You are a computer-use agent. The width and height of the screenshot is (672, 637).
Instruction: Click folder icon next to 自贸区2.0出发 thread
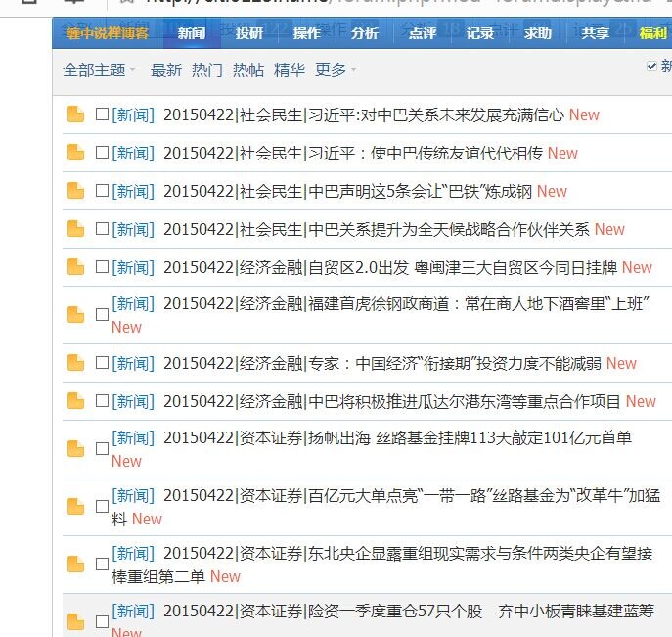pos(75,268)
